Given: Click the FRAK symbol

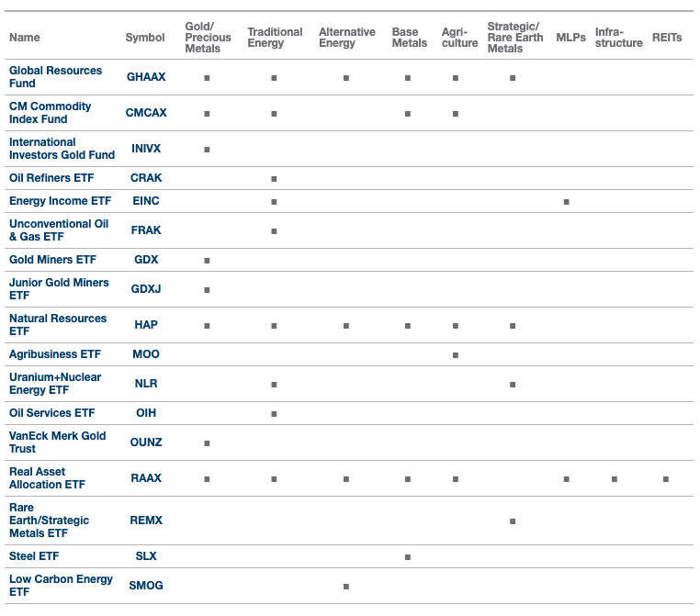Looking at the screenshot, I should pyautogui.click(x=146, y=230).
